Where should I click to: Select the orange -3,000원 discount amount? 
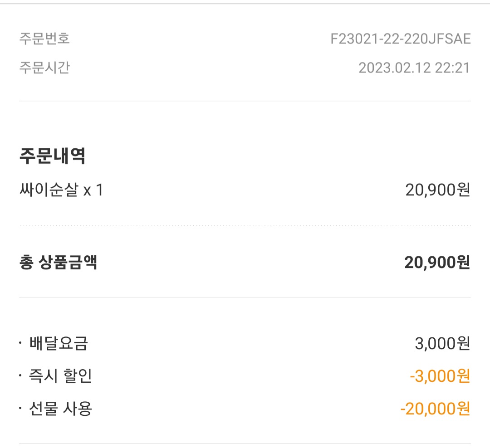(440, 376)
